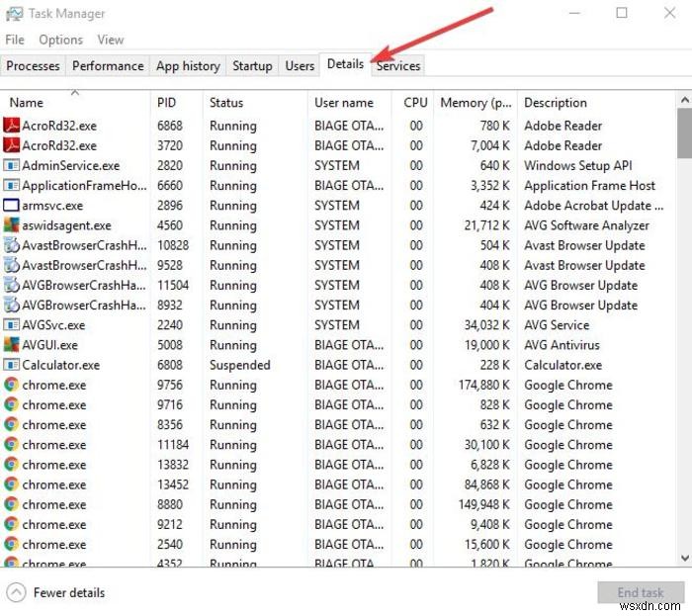The image size is (692, 616).
Task: Open the Options menu
Action: coord(61,40)
